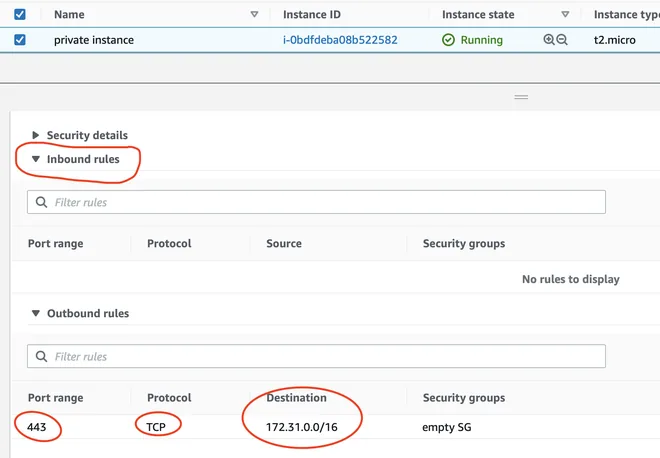Select the 443 port range cell
This screenshot has width=660, height=458.
[x=37, y=427]
